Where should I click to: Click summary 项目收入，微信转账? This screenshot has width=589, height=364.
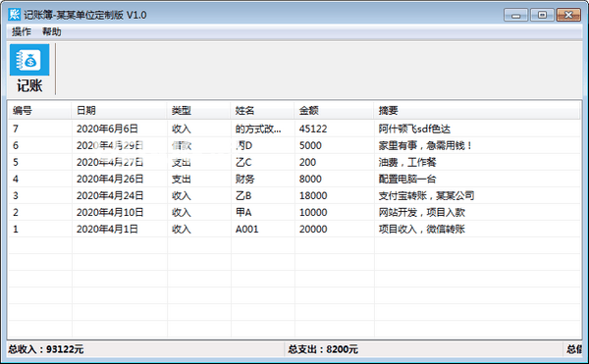tap(422, 229)
